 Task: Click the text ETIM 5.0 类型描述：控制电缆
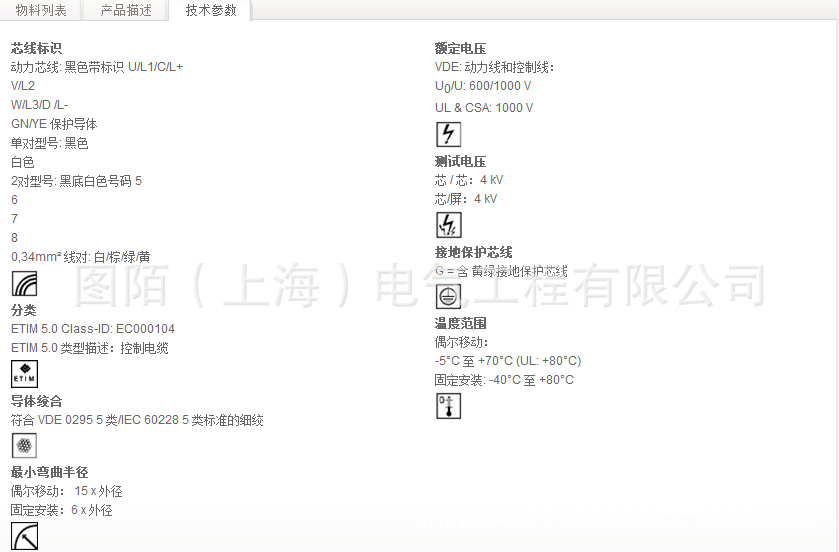[x=89, y=348]
